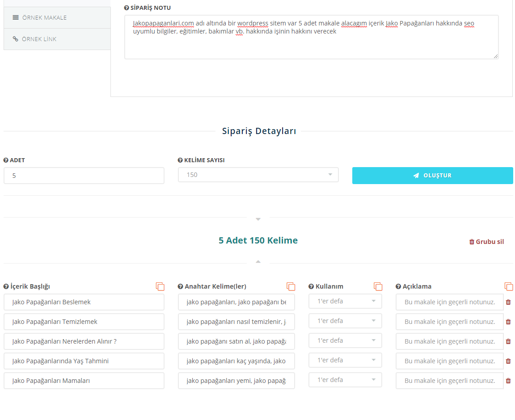The image size is (515, 420).
Task: Click Açıklama note field in Nerelerden Alınır row
Action: (450, 341)
